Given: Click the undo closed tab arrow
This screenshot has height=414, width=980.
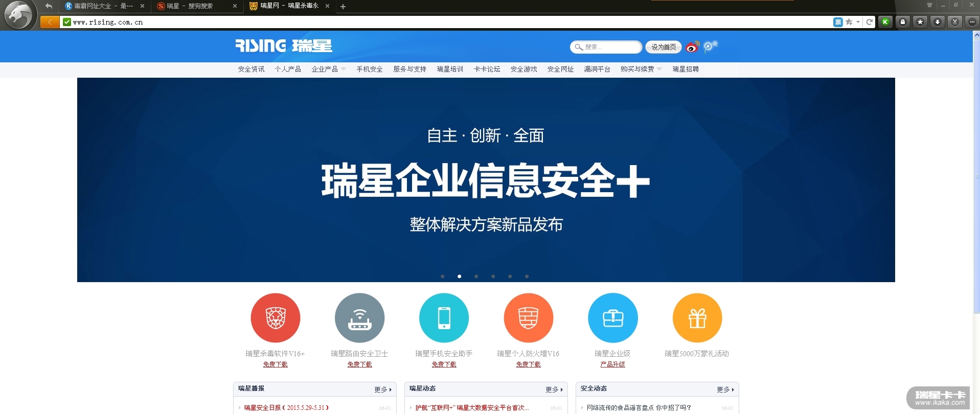Looking at the screenshot, I should pyautogui.click(x=49, y=6).
